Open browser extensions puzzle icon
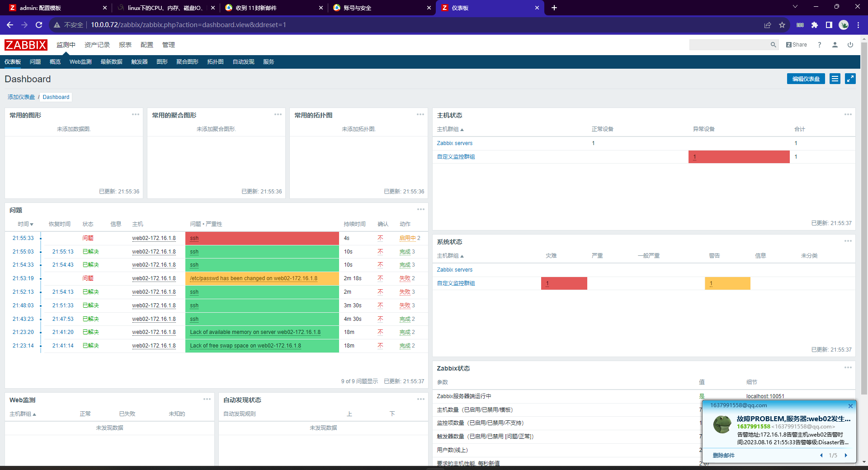The height and width of the screenshot is (470, 868). pos(815,25)
